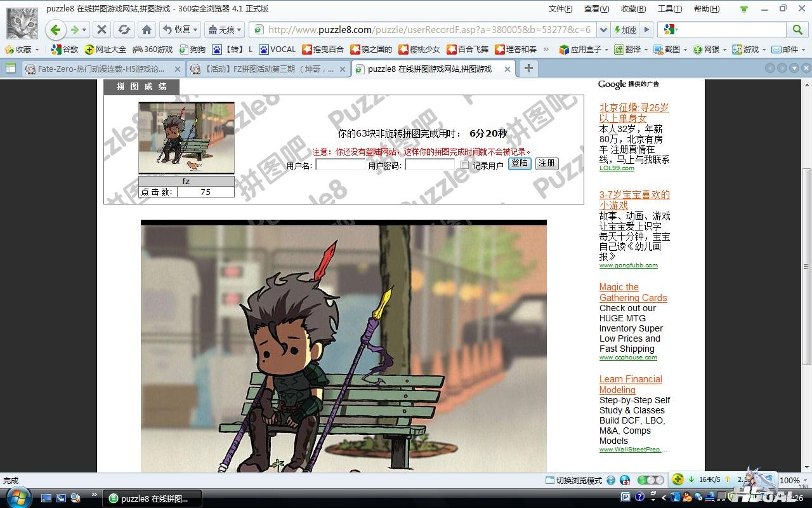Open a new tab with plus button
The height and width of the screenshot is (508, 812).
click(528, 69)
